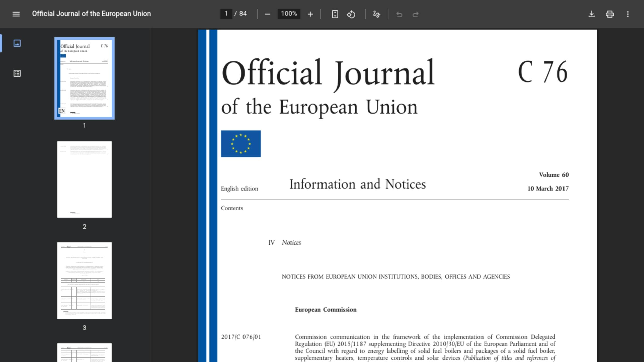Viewport: 644px width, 362px height.
Task: Click the '/ 84' total pages label
Action: click(240, 14)
